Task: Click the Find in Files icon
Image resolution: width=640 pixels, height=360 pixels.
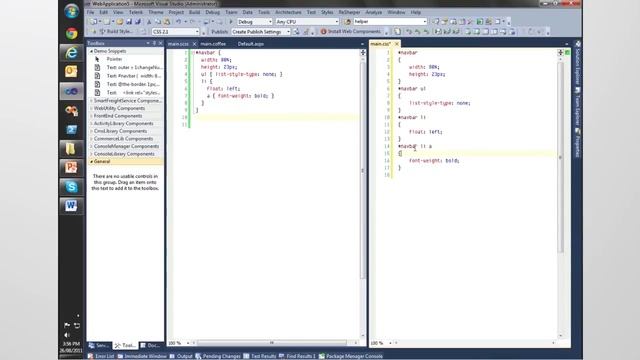Action: [348, 22]
